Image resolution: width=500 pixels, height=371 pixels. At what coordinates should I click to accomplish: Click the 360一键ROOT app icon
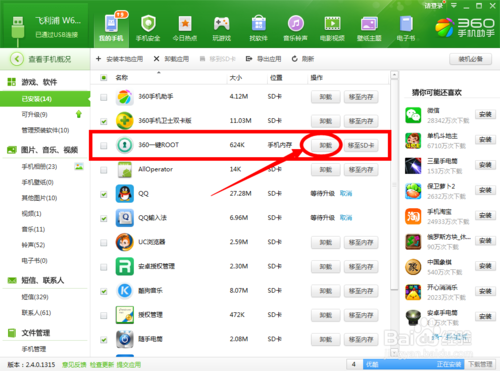[x=125, y=145]
